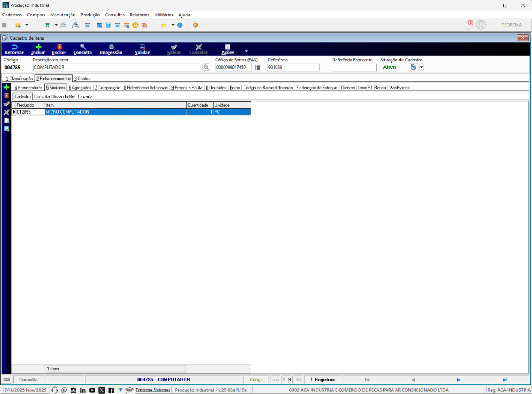Screen dimensions: 532x394
Task: Switch to the 3 Cardex tab
Action: 82,79
